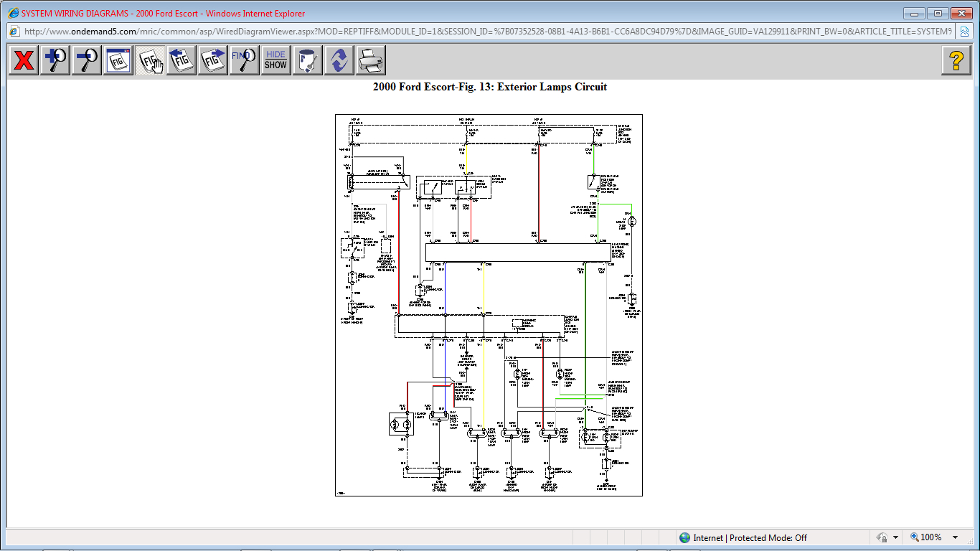The height and width of the screenshot is (551, 980).
Task: Go to the previous figure
Action: coord(182,60)
